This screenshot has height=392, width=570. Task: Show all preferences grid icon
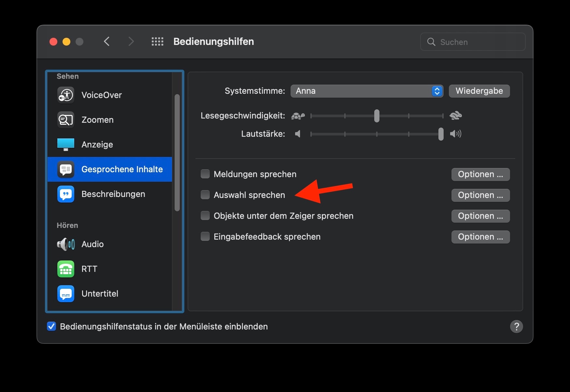pos(158,42)
